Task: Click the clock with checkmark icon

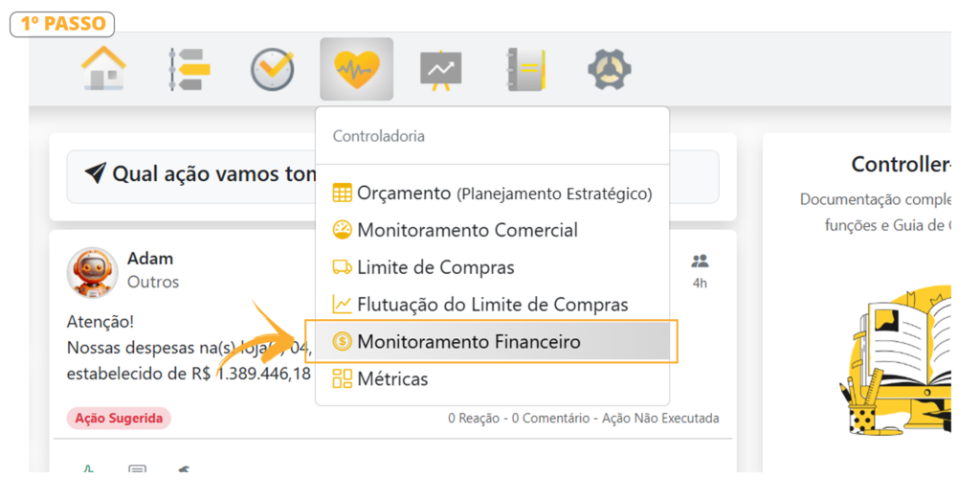Action: pyautogui.click(x=272, y=69)
